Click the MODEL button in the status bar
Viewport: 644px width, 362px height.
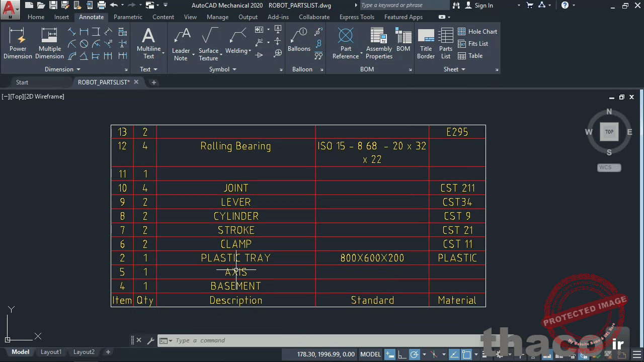(370, 354)
